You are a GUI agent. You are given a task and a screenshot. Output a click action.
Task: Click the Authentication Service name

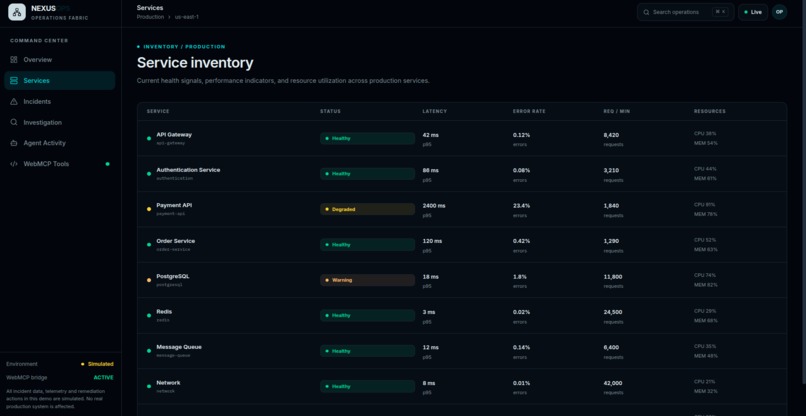pos(188,170)
